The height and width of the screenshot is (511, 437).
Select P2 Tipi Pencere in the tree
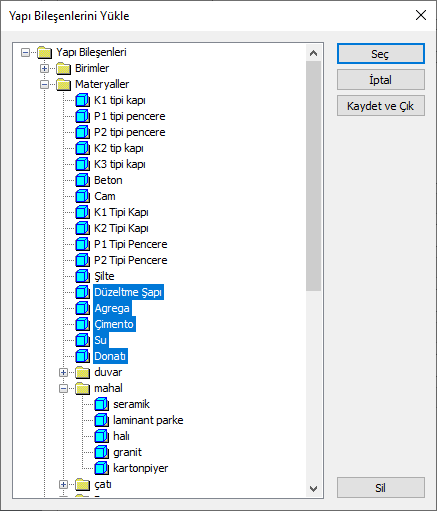(x=131, y=260)
